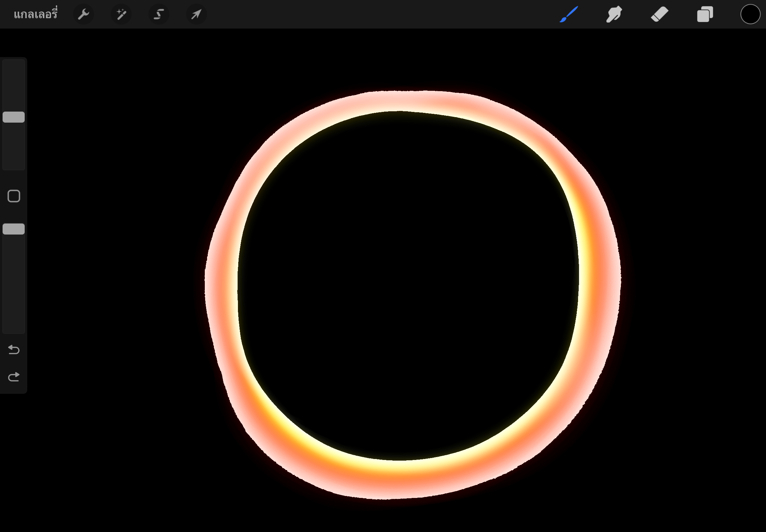Click the brush size slider handle
The width and height of the screenshot is (766, 532).
click(14, 117)
